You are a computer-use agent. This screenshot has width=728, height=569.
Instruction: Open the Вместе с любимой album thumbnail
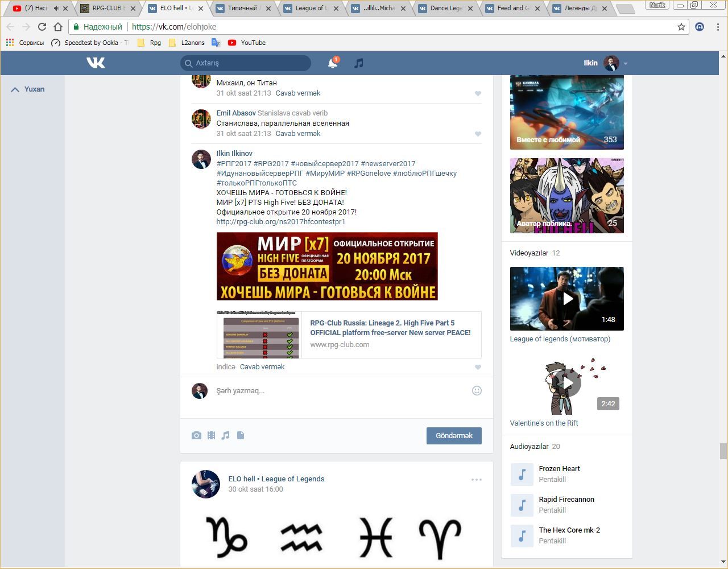coord(567,113)
